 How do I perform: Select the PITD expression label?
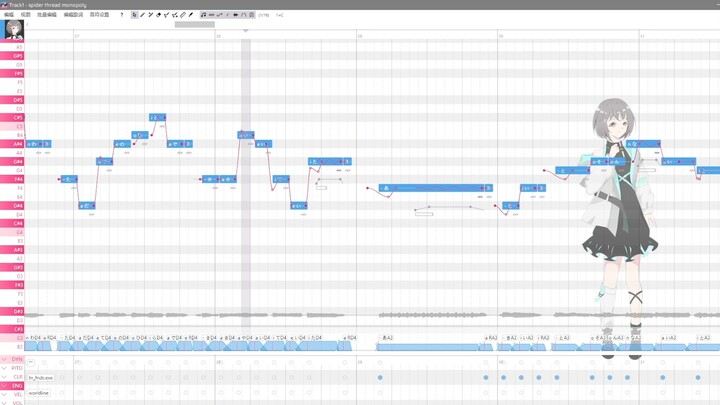click(x=17, y=368)
